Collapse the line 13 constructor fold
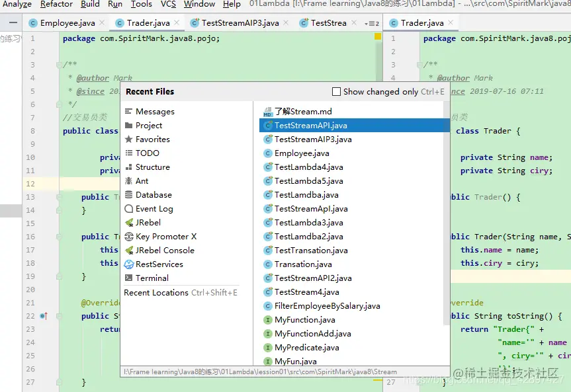This screenshot has width=571, height=392. tap(59, 197)
